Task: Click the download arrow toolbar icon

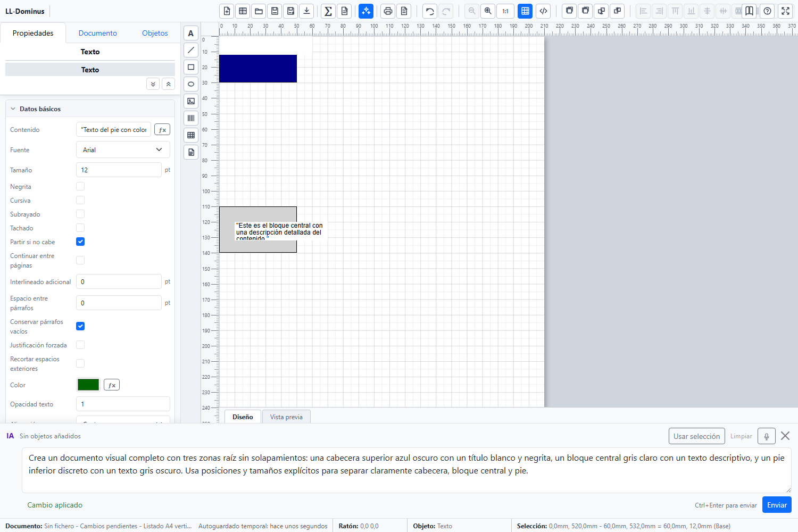Action: pos(306,11)
